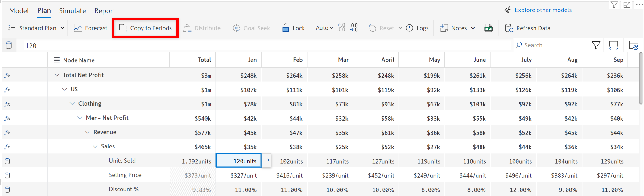The width and height of the screenshot is (644, 196).
Task: Increase decimal places in toolbar
Action: [x=341, y=28]
